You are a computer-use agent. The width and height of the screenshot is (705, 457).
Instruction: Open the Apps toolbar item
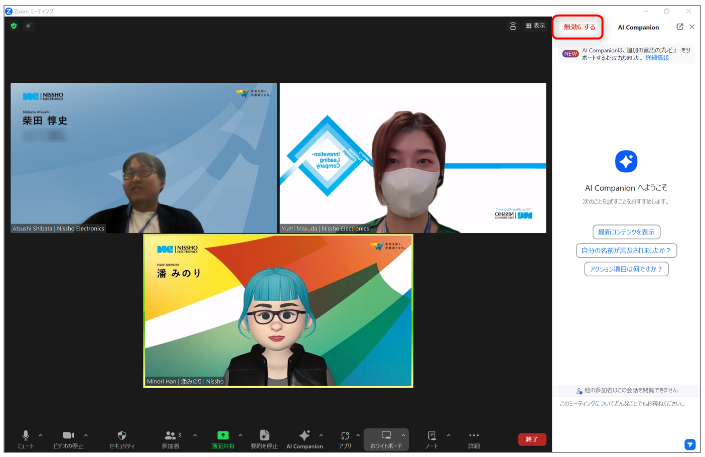tap(345, 439)
